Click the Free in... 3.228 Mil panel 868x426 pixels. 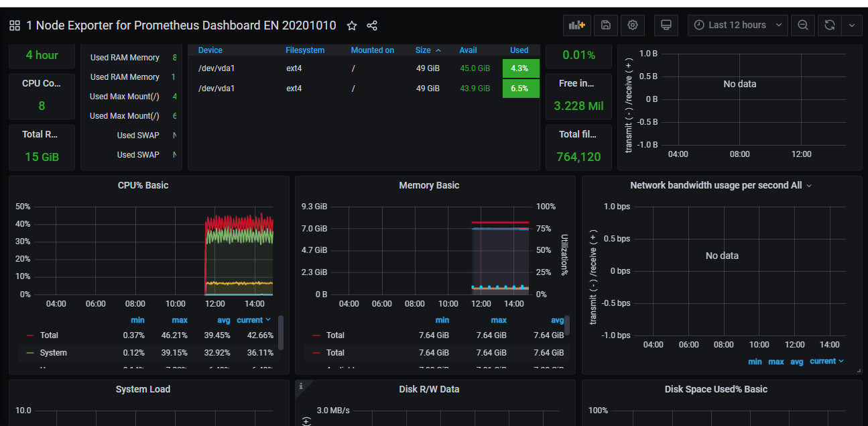point(579,96)
